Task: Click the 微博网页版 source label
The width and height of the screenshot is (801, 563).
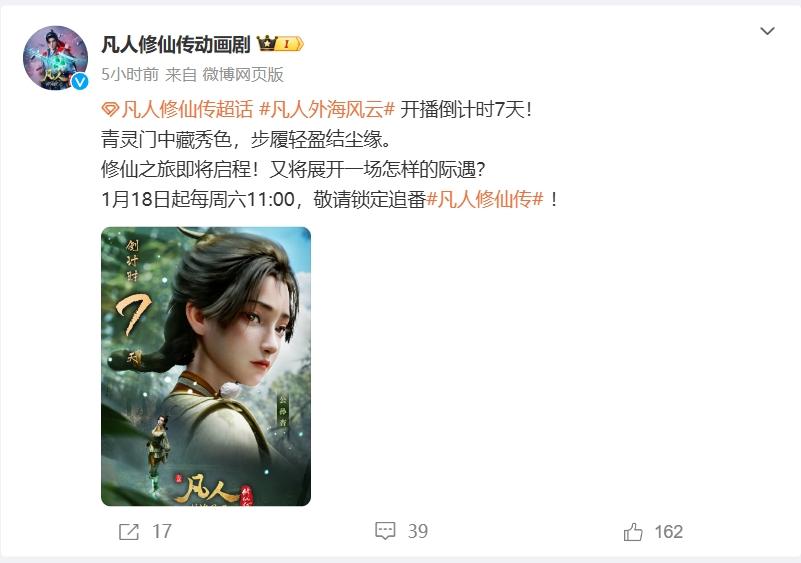Action: [x=243, y=75]
